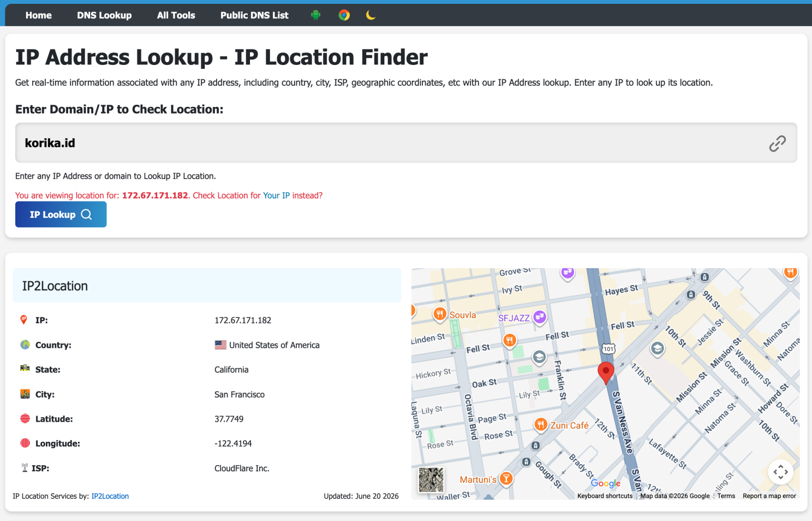
Task: Click the 'Octavia Blvd' map label
Action: (x=471, y=417)
